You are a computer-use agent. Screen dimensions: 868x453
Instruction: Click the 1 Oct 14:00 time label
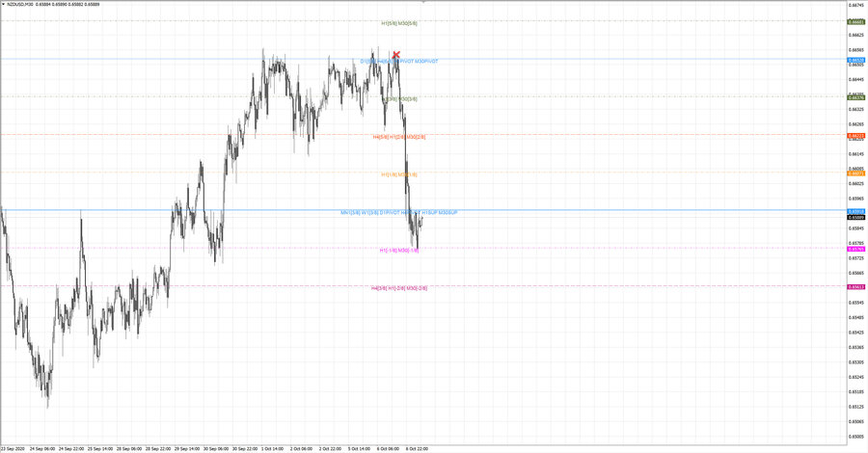(272, 448)
